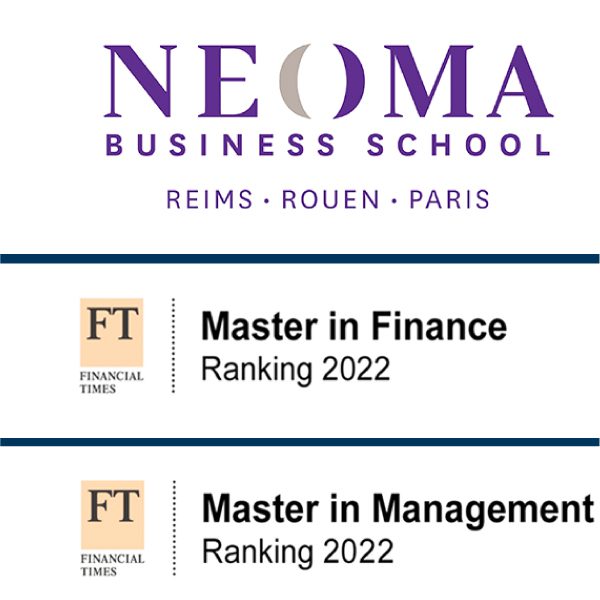This screenshot has height=600, width=600.
Task: Click the Financial Times caption under the upper FT logo
Action: [111, 382]
